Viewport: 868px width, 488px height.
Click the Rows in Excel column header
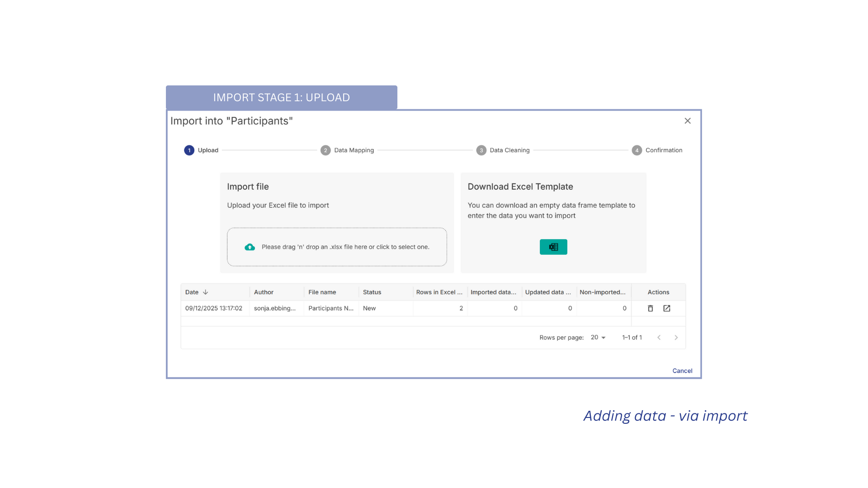click(x=439, y=292)
